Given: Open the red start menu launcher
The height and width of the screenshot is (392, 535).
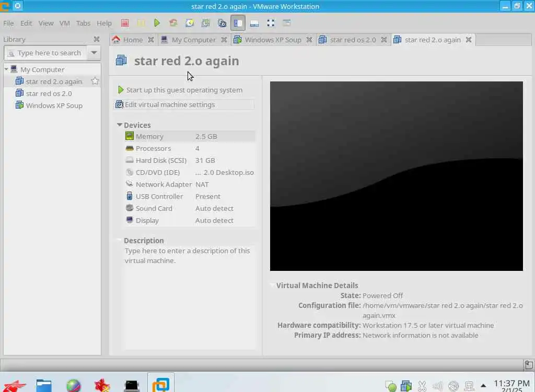Looking at the screenshot, I should coord(15,386).
